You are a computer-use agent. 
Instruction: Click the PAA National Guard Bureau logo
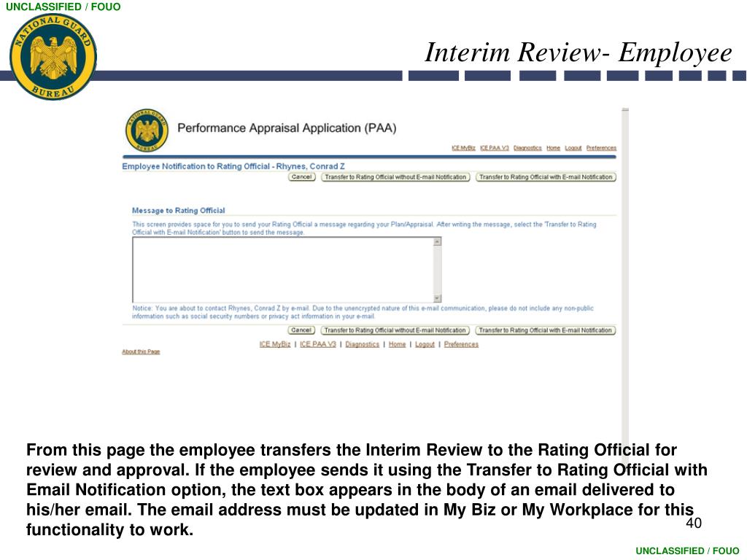(147, 130)
